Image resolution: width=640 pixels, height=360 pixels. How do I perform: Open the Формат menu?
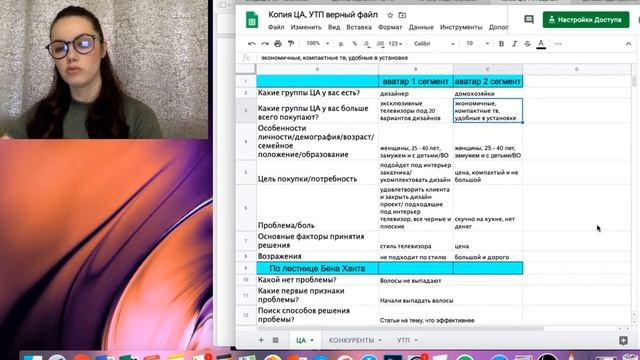coord(390,27)
